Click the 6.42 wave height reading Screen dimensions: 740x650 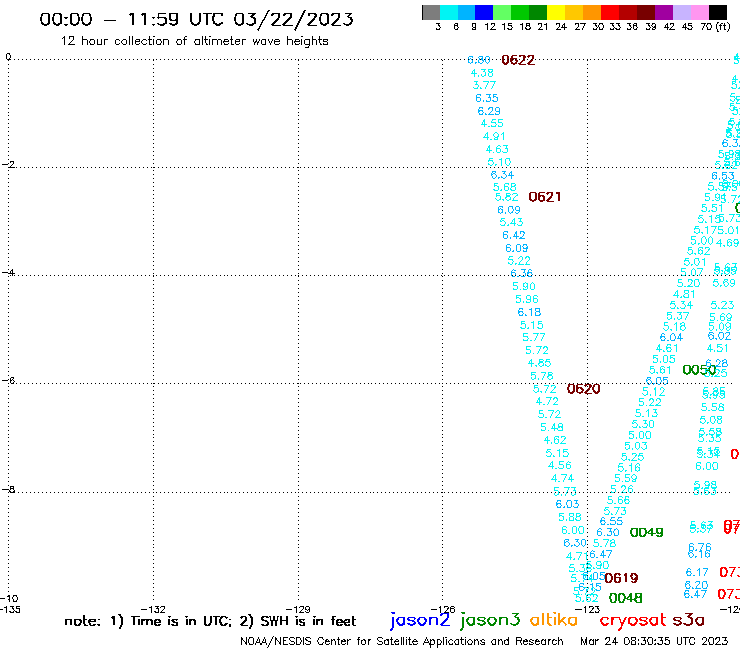pyautogui.click(x=513, y=235)
